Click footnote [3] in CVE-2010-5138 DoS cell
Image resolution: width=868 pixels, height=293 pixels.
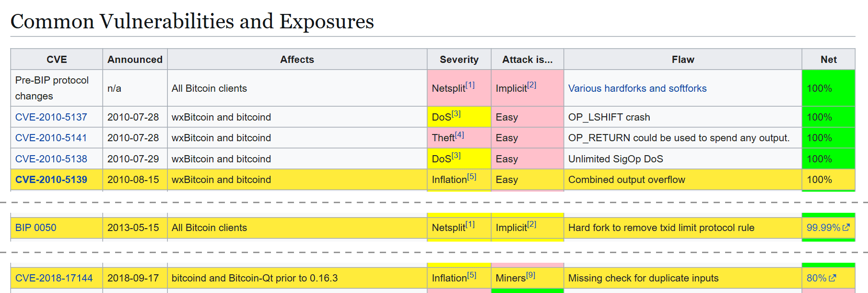[456, 156]
